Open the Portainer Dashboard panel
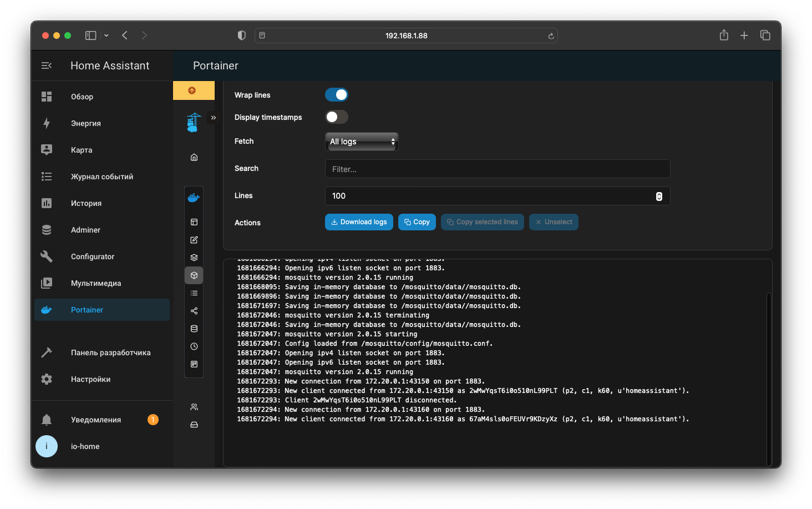812x509 pixels. [194, 221]
